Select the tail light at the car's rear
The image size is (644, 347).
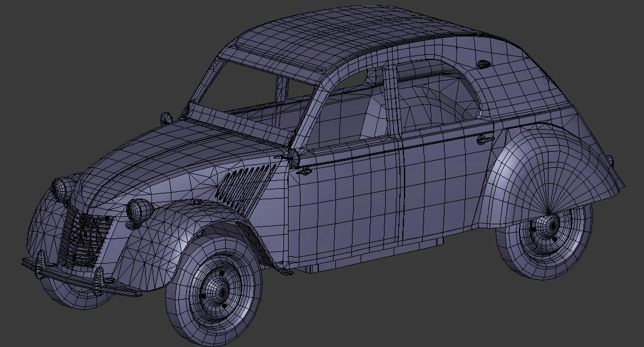point(611,160)
